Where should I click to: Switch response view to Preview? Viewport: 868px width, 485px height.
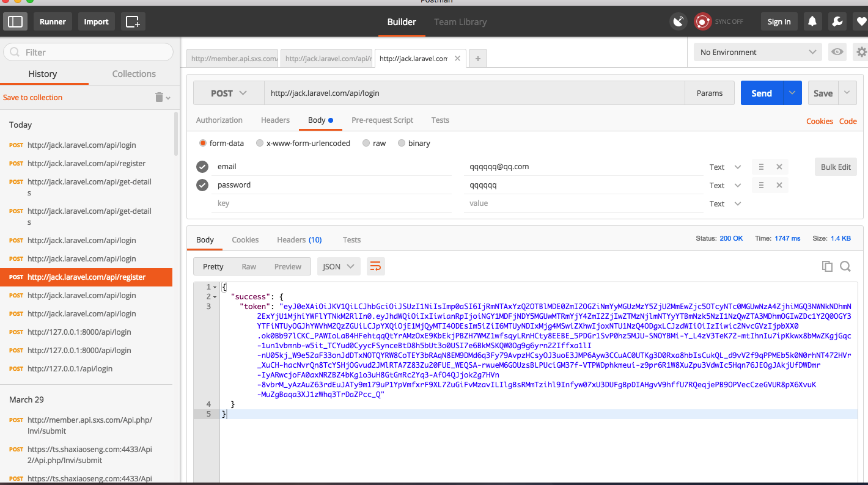[x=288, y=266]
